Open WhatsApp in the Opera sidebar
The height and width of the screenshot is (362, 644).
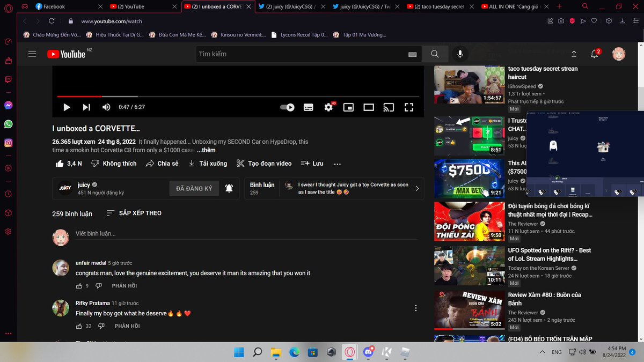pyautogui.click(x=8, y=124)
